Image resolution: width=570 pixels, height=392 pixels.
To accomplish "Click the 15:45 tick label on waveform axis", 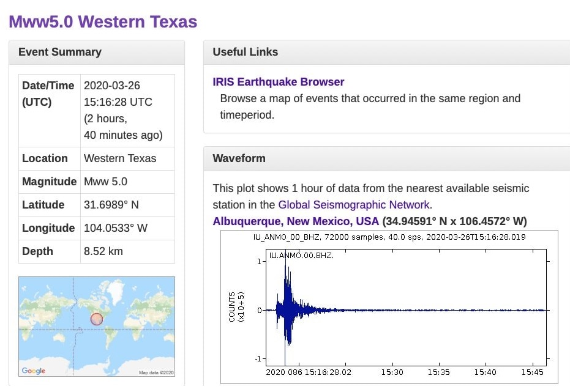I will coord(532,372).
